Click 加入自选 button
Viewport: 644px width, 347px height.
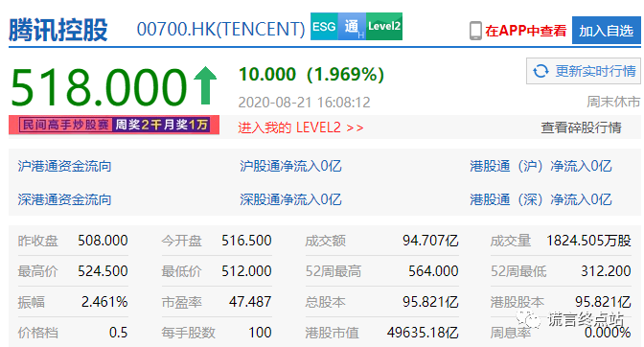point(607,31)
